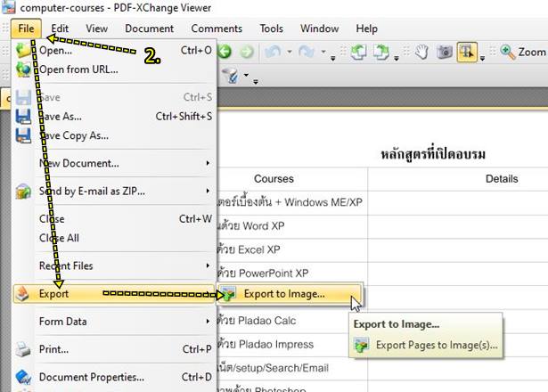Image resolution: width=548 pixels, height=392 pixels.
Task: Choose Print... from the File menu
Action: [x=114, y=349]
